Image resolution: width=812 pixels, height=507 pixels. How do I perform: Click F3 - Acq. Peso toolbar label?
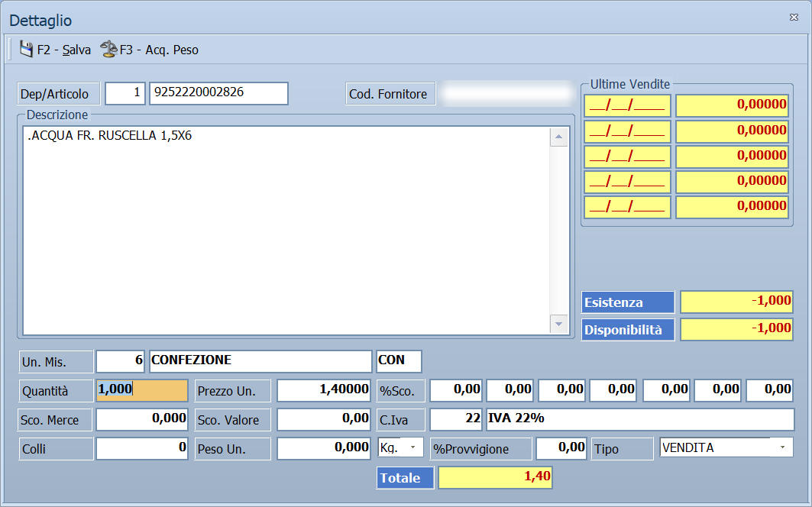tap(159, 50)
